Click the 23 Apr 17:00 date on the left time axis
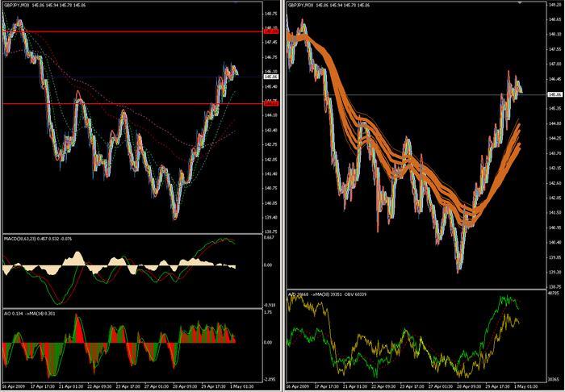 coord(130,386)
